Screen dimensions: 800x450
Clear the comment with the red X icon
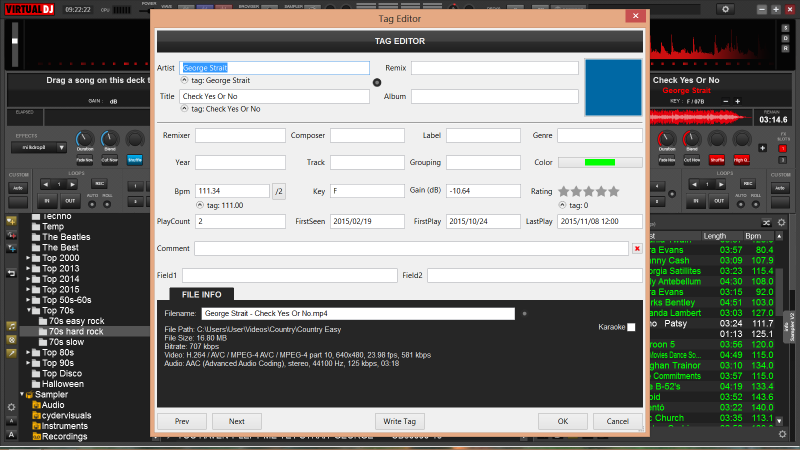pos(637,248)
